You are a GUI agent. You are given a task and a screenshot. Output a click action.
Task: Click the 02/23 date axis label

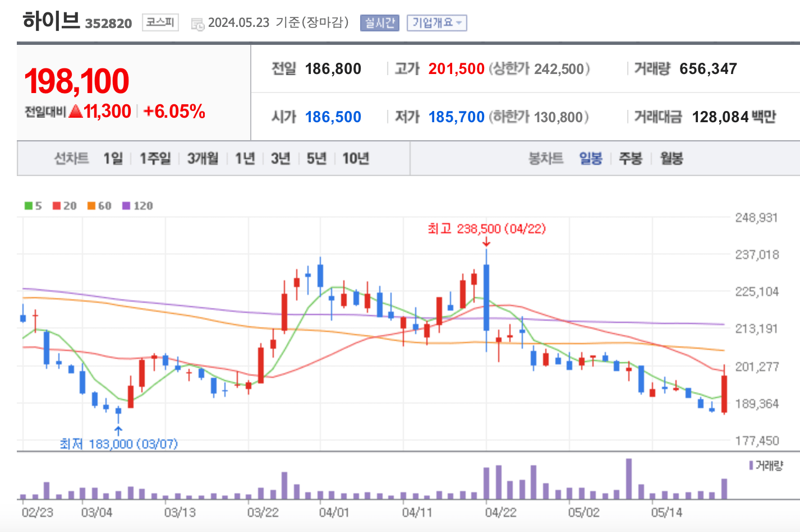pyautogui.click(x=37, y=512)
